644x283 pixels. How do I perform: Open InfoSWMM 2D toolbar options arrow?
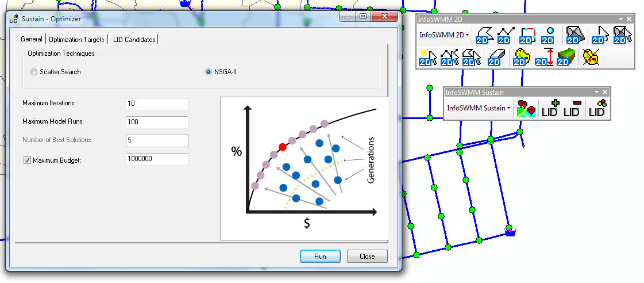click(x=621, y=19)
